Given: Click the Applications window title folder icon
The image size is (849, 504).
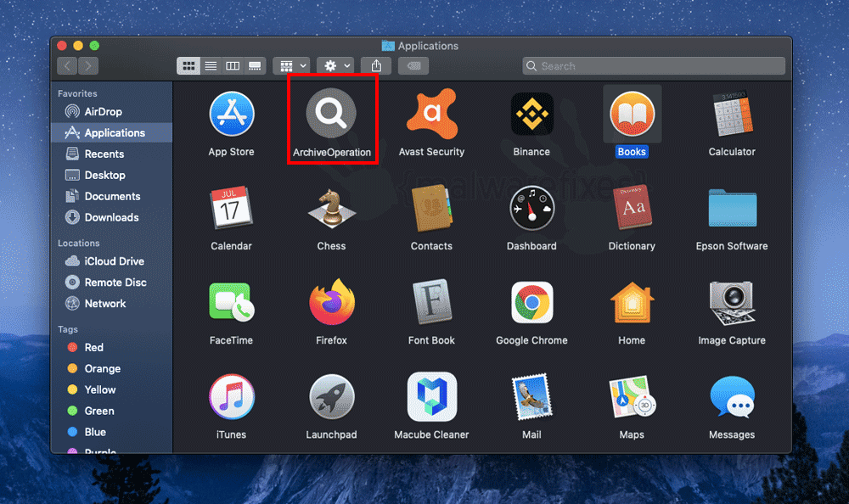Looking at the screenshot, I should coord(388,46).
